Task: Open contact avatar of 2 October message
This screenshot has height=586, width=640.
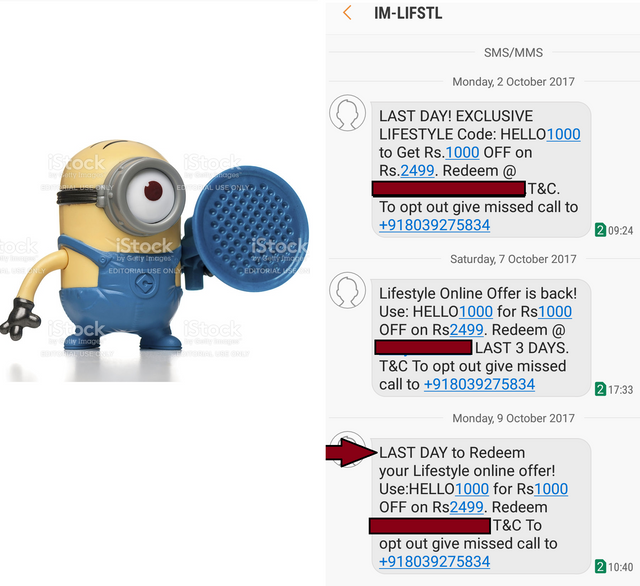Action: 347,113
